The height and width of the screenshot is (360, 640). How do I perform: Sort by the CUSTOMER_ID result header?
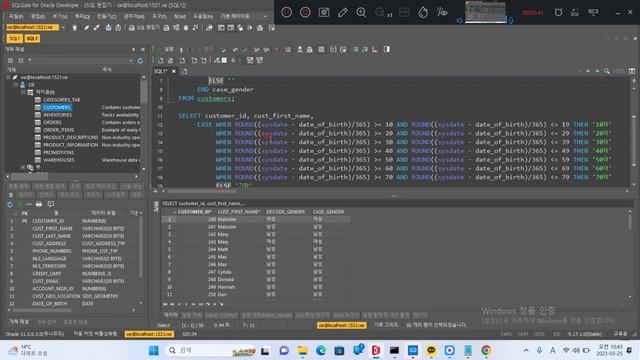click(x=194, y=212)
